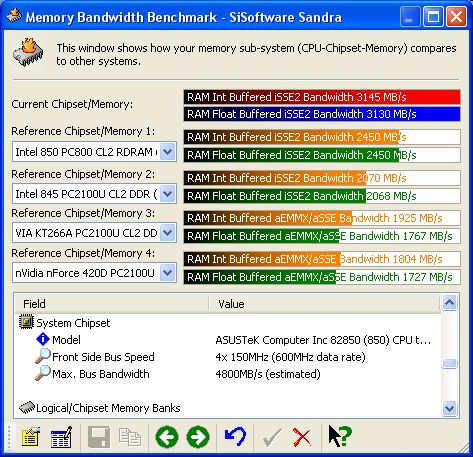Select the Model row label
This screenshot has width=473, height=457.
[66, 340]
